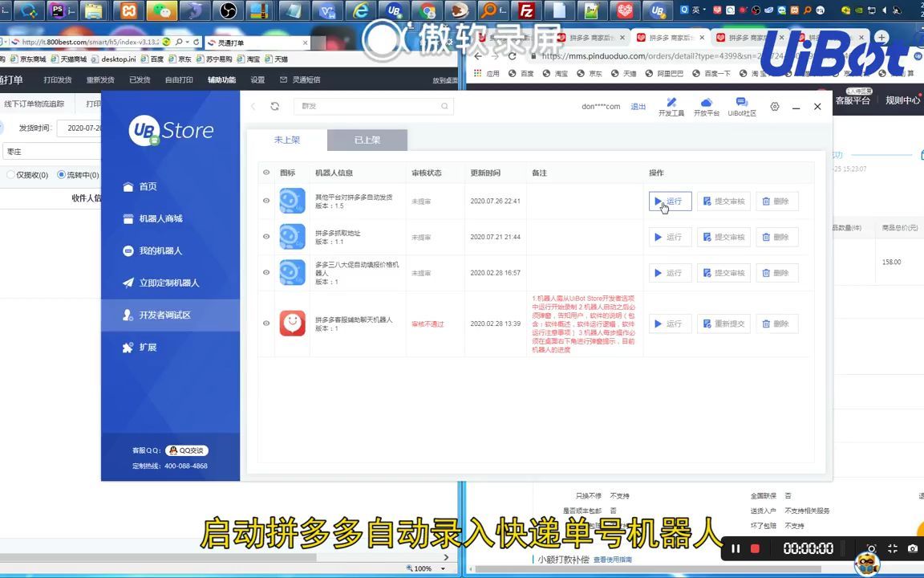The height and width of the screenshot is (578, 924).
Task: Click the 退出 logout link
Action: 638,106
